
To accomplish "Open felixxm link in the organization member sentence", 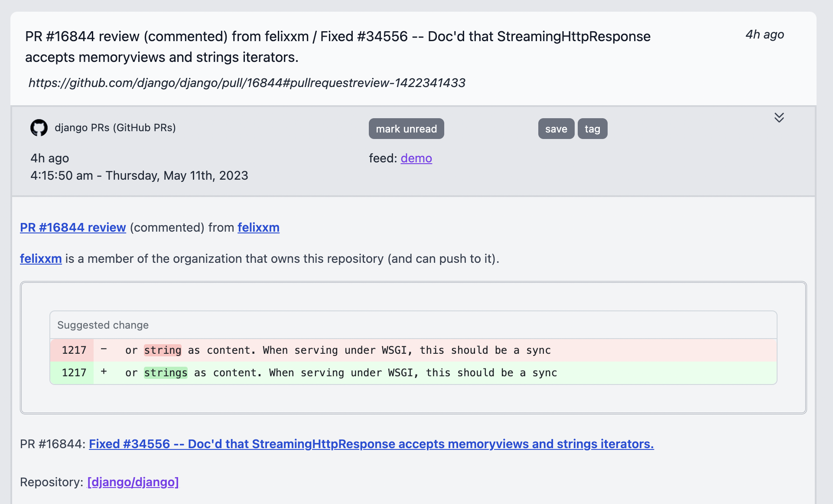I will pyautogui.click(x=41, y=258).
